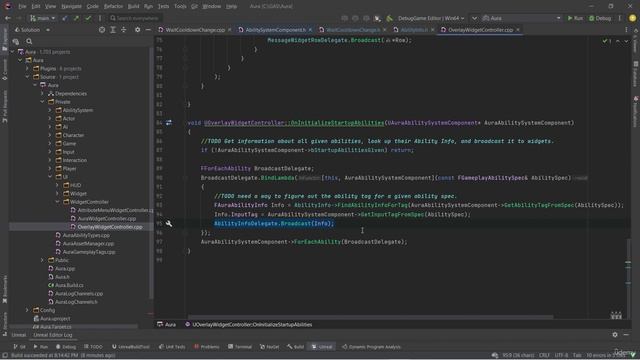
Task: Click the build hammer icon
Action: 389,18
